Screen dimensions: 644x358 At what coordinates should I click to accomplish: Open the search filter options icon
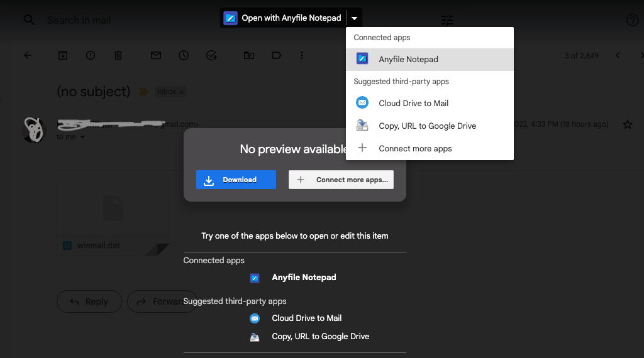click(447, 19)
